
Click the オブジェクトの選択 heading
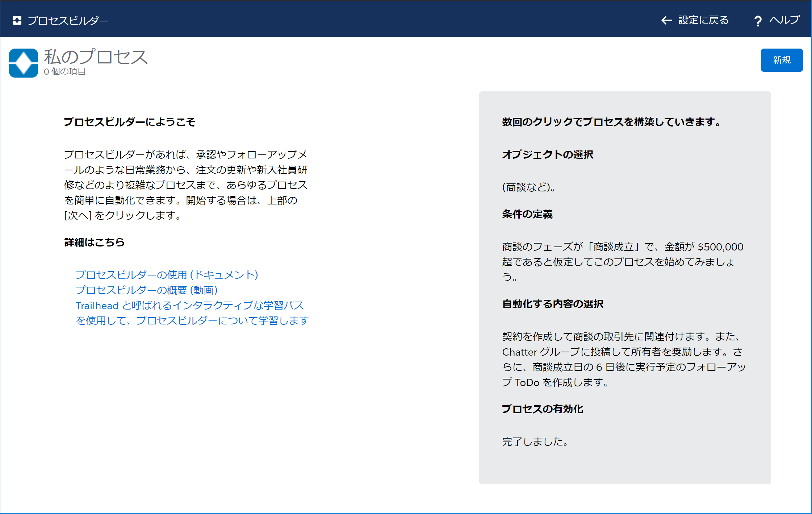[x=548, y=155]
